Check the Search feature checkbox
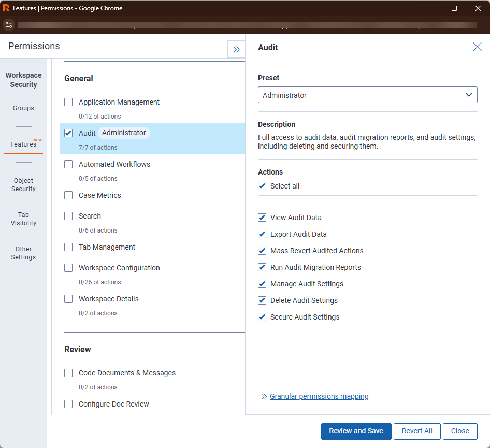 point(68,216)
